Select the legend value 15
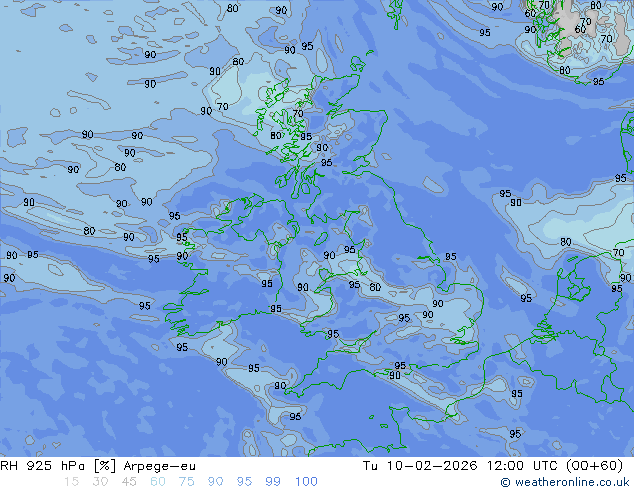Screen dimensions: 634x490 [71, 482]
